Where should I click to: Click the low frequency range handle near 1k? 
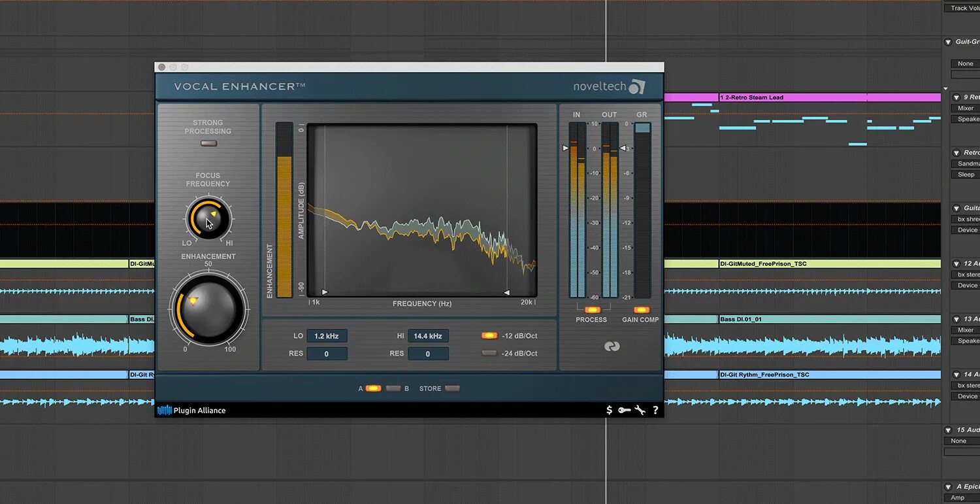[325, 292]
